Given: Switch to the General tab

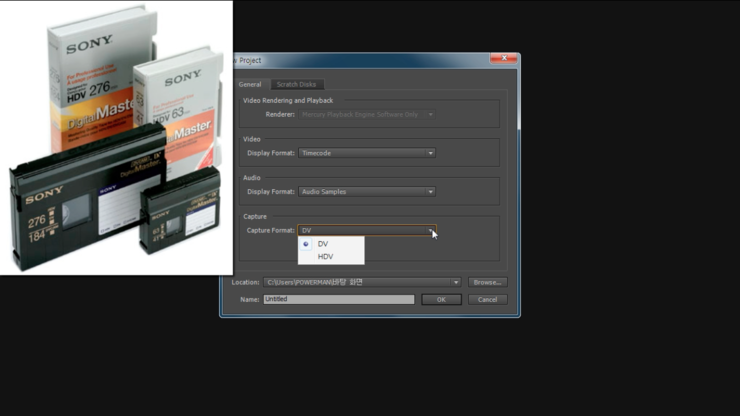Looking at the screenshot, I should pos(250,85).
